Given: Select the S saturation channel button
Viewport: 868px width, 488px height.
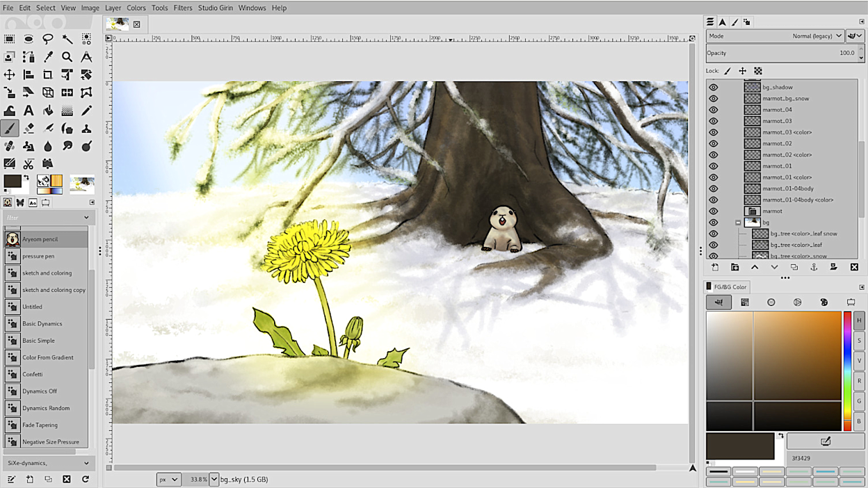Looking at the screenshot, I should pyautogui.click(x=860, y=341).
